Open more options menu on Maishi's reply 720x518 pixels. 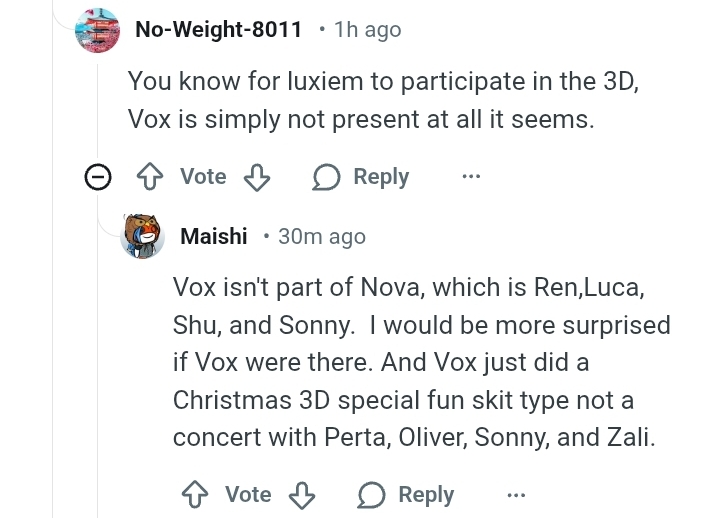pyautogui.click(x=517, y=495)
